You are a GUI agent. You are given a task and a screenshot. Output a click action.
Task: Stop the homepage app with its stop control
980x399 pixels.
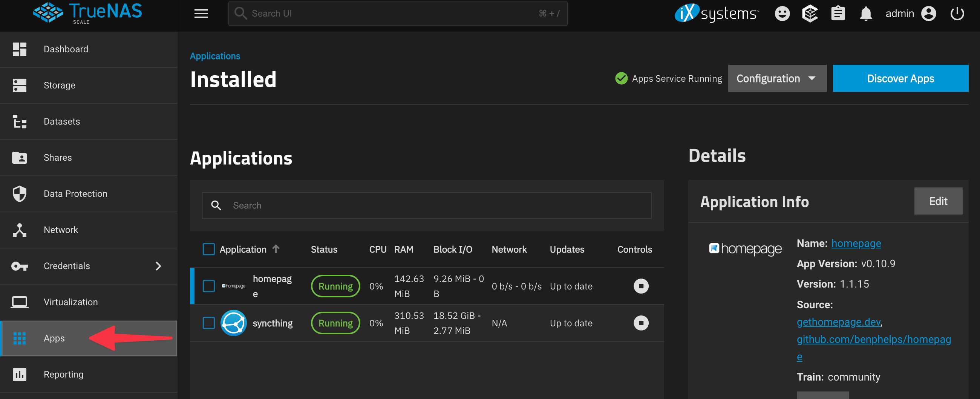(641, 286)
